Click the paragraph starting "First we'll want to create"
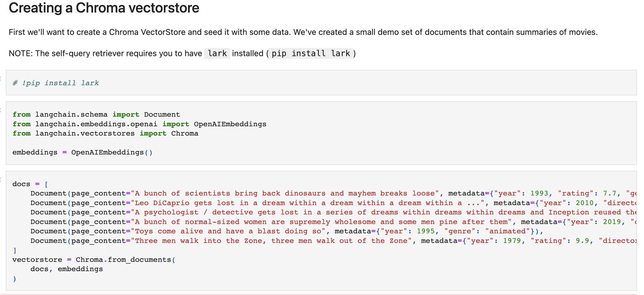 [303, 32]
